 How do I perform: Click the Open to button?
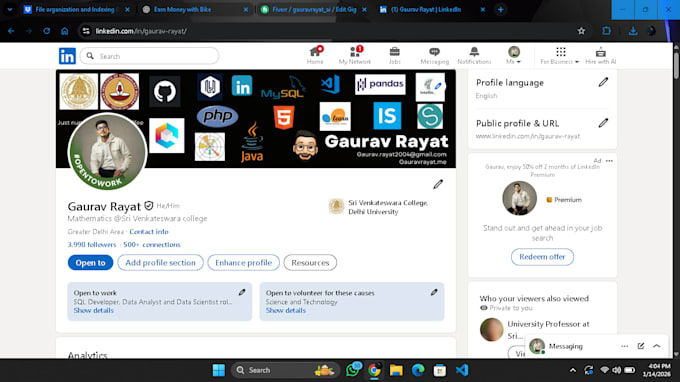click(x=90, y=263)
